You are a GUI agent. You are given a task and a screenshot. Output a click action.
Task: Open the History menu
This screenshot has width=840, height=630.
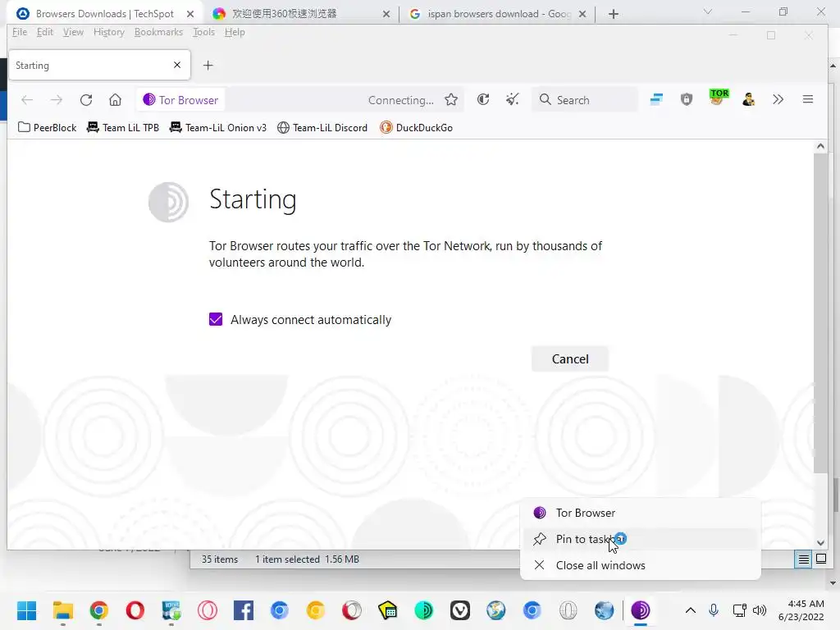pos(109,32)
